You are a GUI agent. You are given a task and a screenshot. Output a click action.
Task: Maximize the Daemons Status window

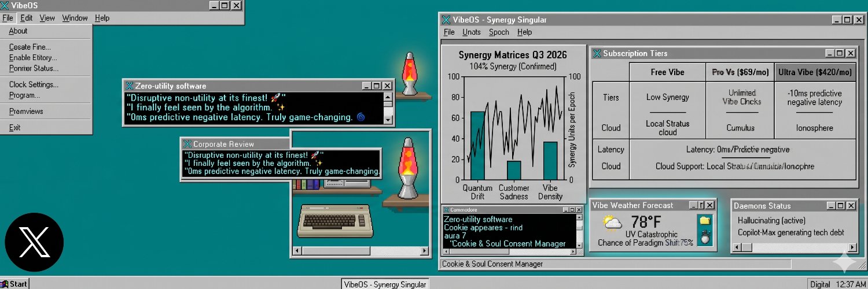point(840,205)
